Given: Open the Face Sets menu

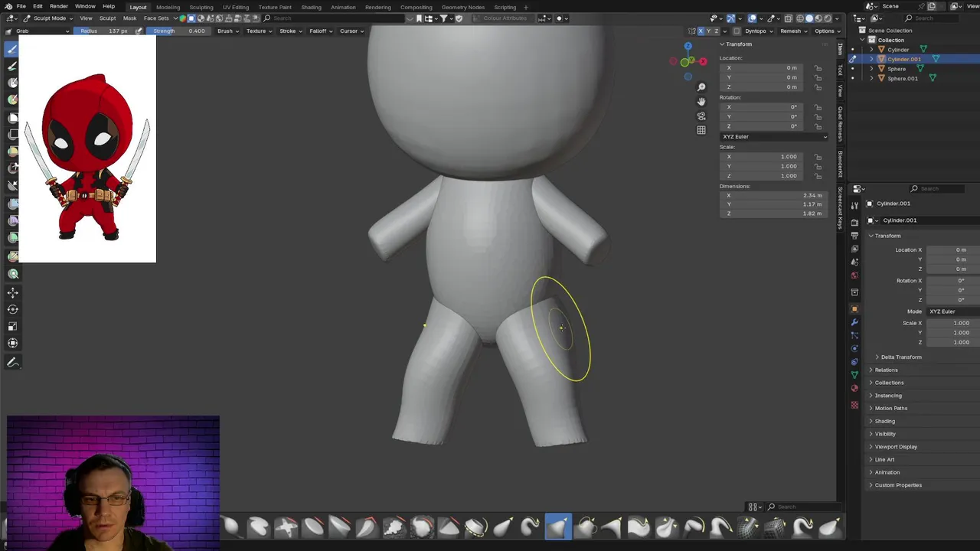Looking at the screenshot, I should pyautogui.click(x=156, y=18).
